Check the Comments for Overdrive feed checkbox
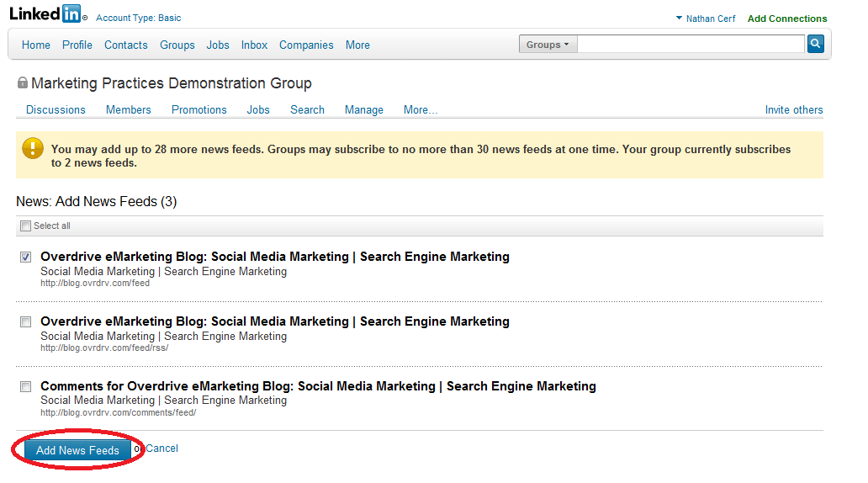This screenshot has width=868, height=483. pos(25,386)
